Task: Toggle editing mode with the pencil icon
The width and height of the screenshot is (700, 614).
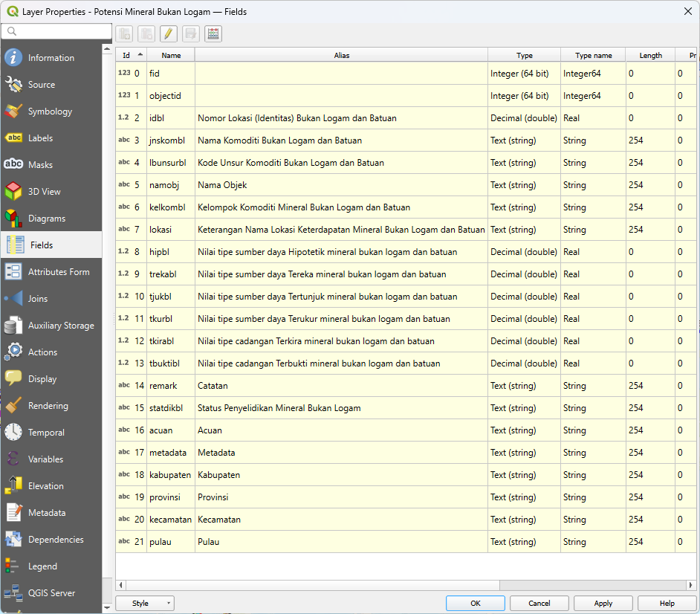Action: (x=169, y=33)
